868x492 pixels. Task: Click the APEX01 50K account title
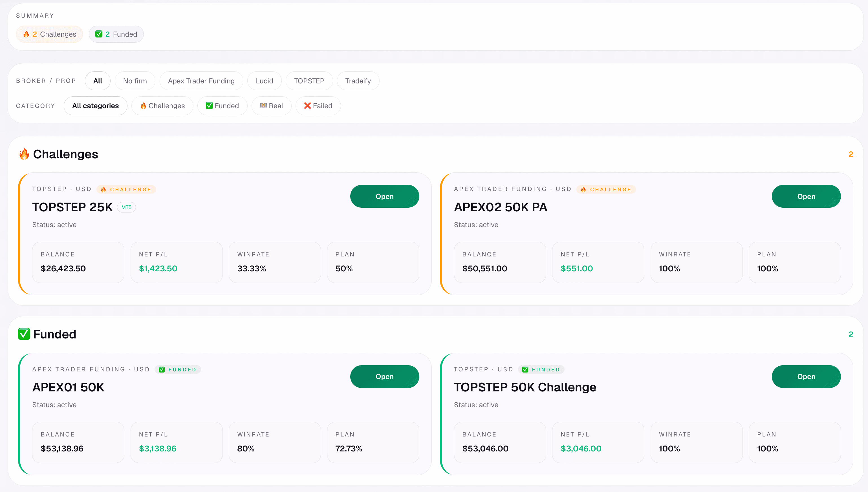68,387
